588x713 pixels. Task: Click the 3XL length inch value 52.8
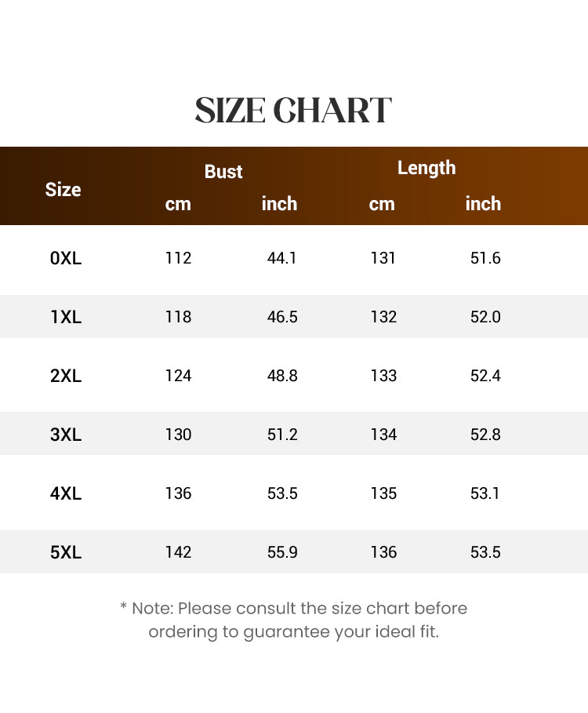tap(485, 435)
